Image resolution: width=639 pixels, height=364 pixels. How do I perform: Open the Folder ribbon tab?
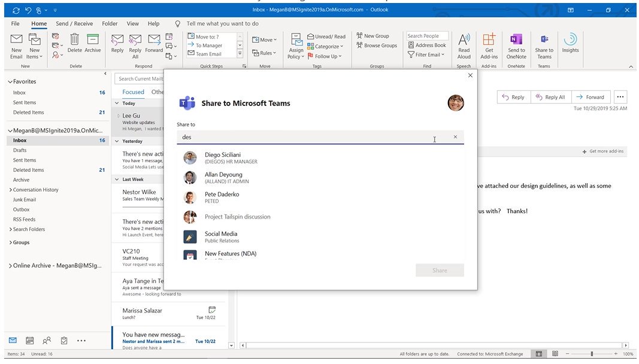click(x=110, y=23)
